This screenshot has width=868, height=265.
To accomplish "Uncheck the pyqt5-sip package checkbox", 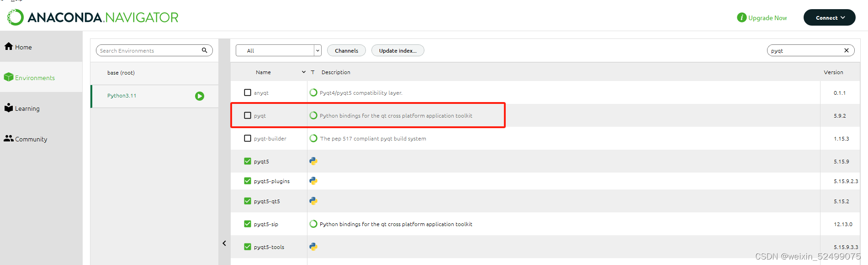I will [x=248, y=224].
